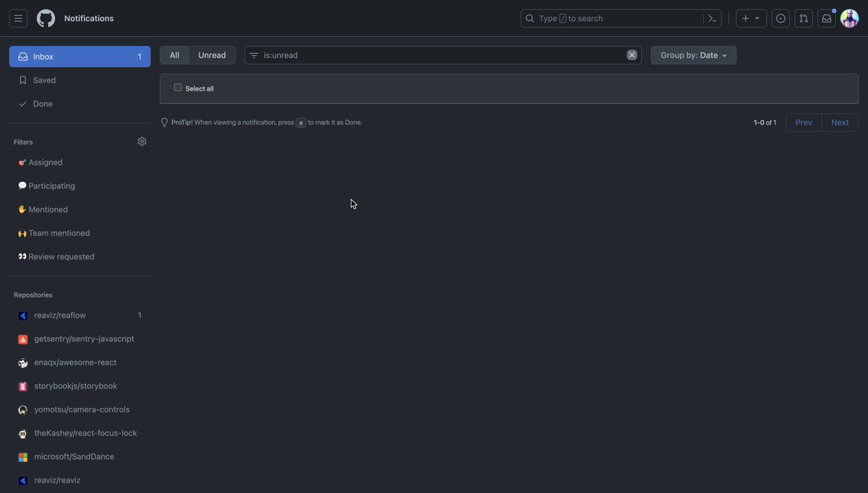This screenshot has height=493, width=868.
Task: Open the Inbox notifications icon
Action: click(825, 17)
